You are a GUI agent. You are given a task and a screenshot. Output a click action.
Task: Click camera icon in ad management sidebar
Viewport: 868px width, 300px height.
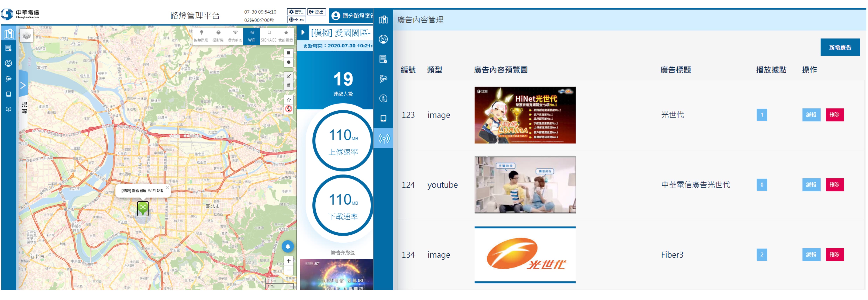click(x=383, y=79)
